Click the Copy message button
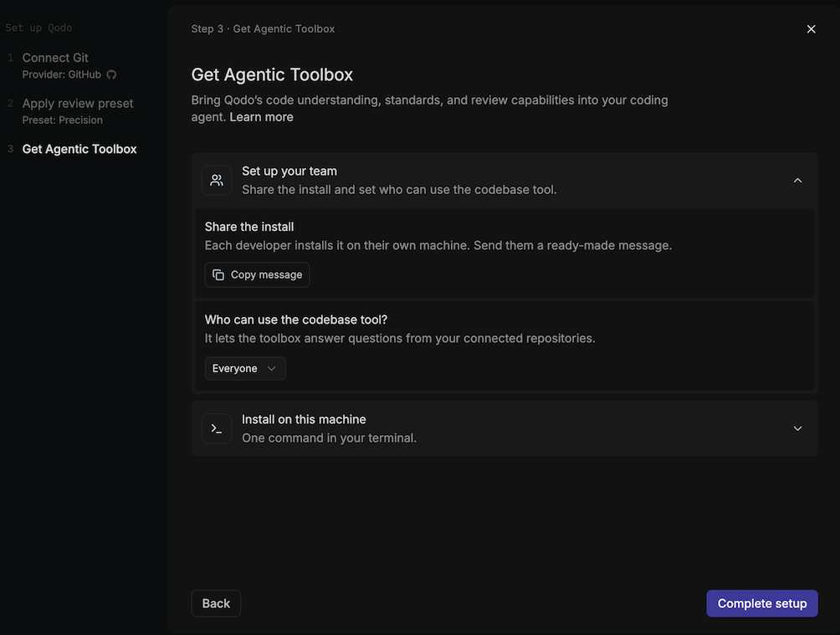The height and width of the screenshot is (635, 840). pyautogui.click(x=257, y=275)
